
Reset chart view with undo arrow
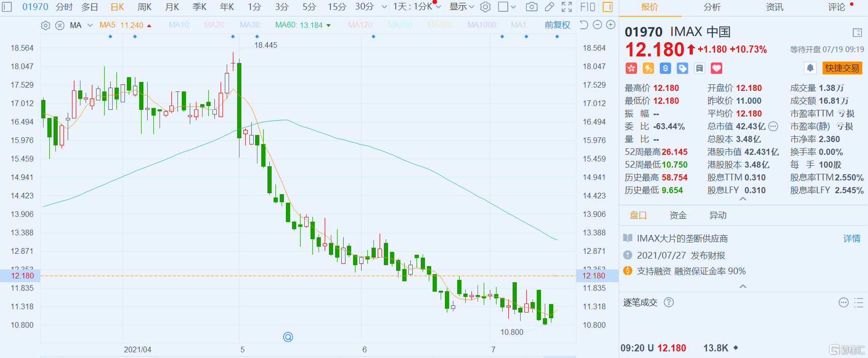(584, 25)
